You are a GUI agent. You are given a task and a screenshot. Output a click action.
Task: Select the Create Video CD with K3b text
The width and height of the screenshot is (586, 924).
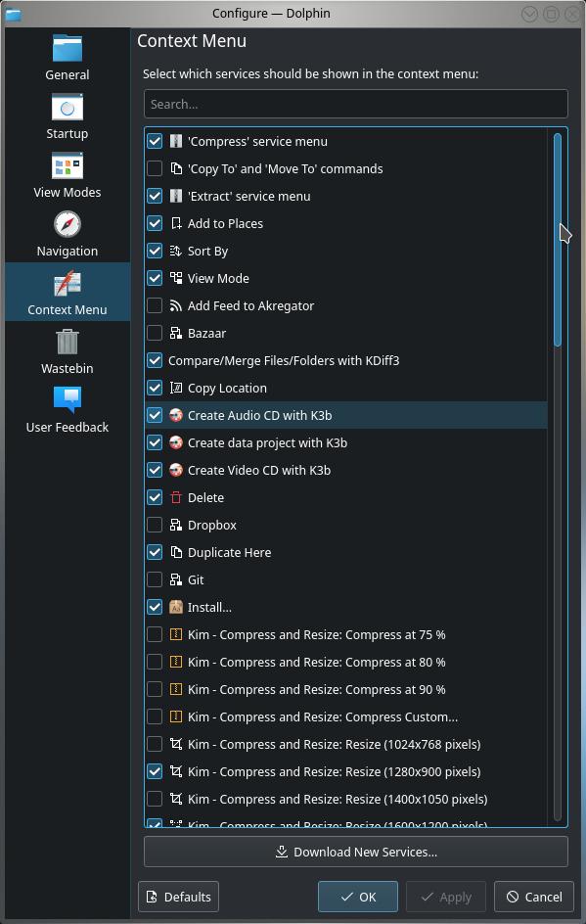coord(259,470)
